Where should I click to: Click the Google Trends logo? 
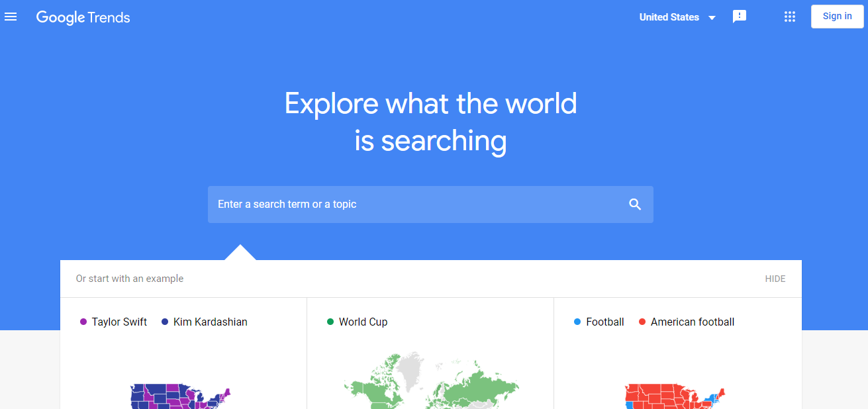83,17
